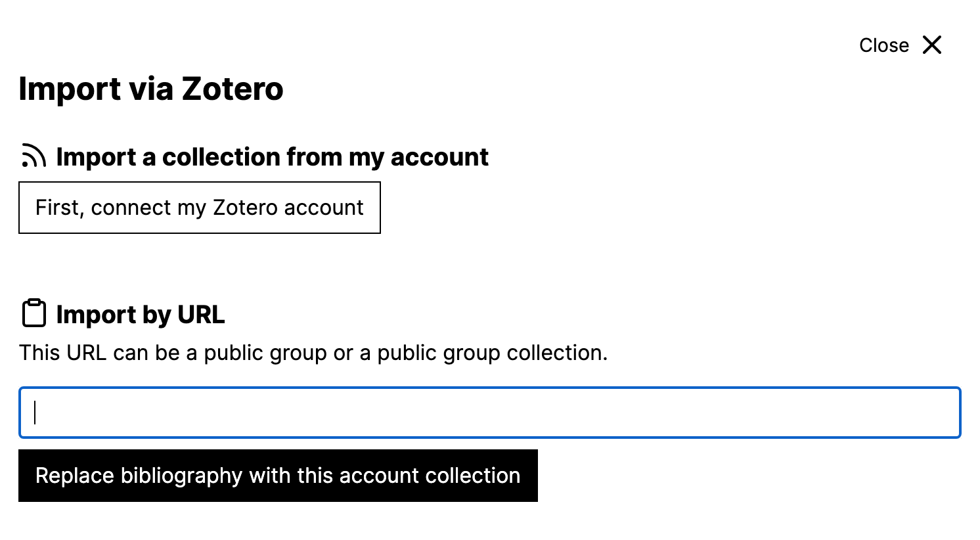Click the Import a collection from my account heading
Viewport: 980px width, 540px height.
[272, 156]
